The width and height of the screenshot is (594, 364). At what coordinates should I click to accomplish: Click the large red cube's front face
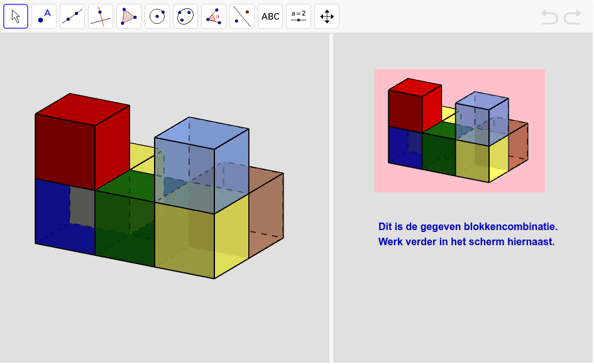65,152
